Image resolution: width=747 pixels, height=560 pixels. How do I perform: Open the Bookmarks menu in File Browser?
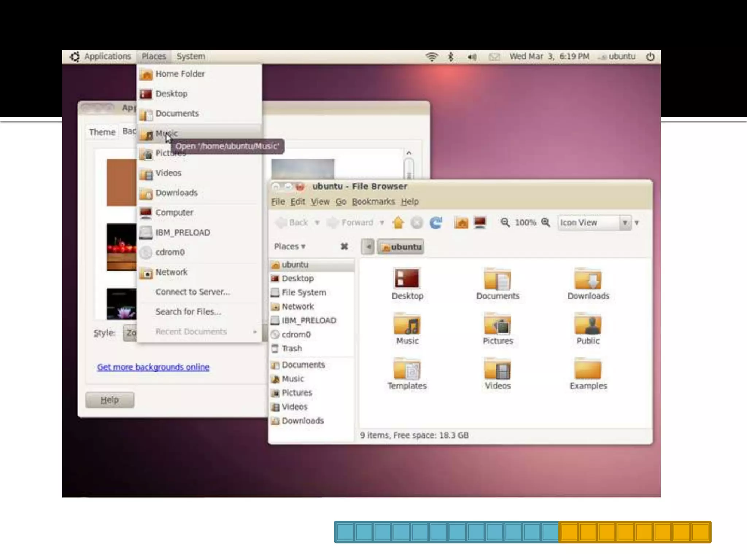click(x=373, y=202)
